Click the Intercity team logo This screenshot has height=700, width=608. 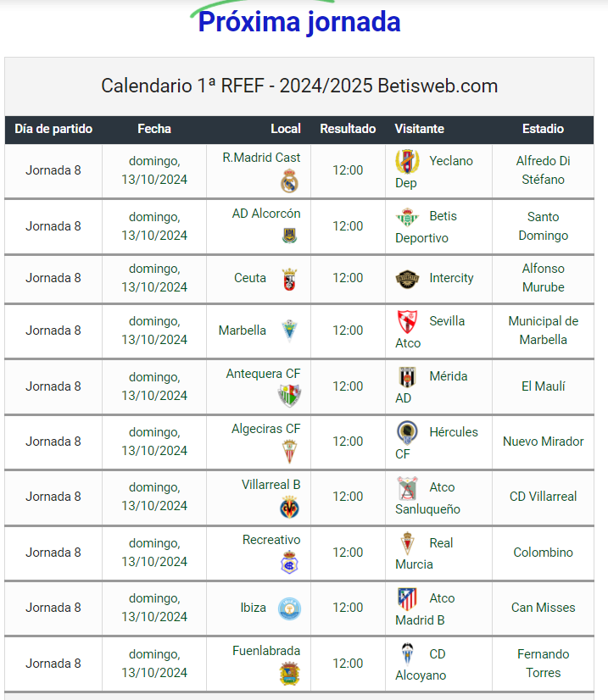[x=407, y=279]
